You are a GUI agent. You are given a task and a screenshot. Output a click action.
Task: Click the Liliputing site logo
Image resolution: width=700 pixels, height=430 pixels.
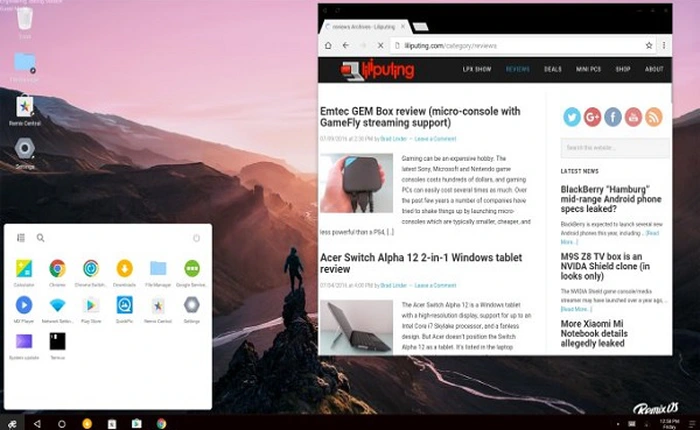[377, 70]
